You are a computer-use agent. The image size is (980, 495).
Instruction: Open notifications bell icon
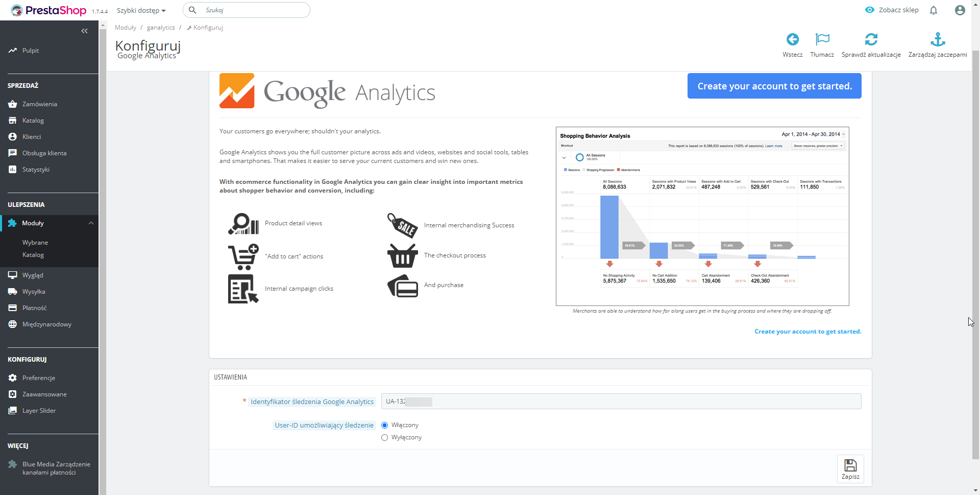pyautogui.click(x=934, y=10)
